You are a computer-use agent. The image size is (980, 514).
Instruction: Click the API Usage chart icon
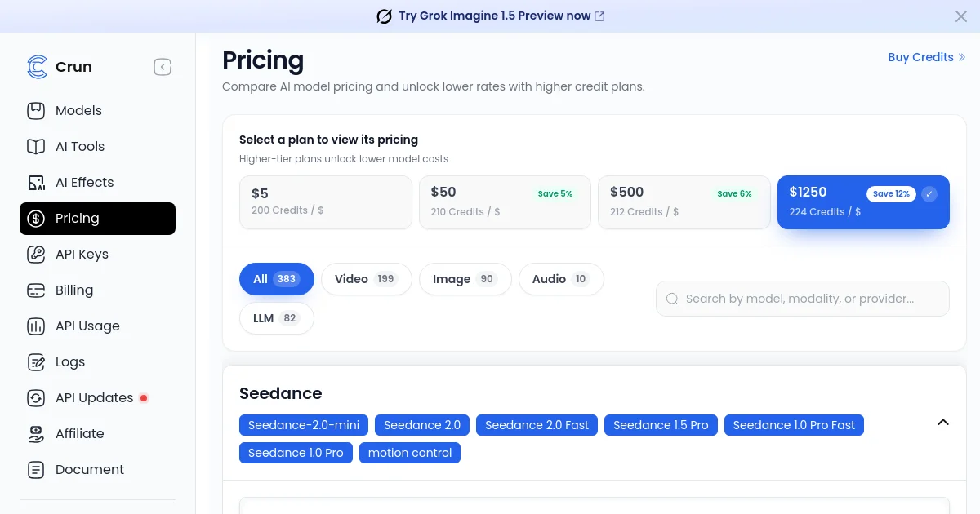coord(36,326)
